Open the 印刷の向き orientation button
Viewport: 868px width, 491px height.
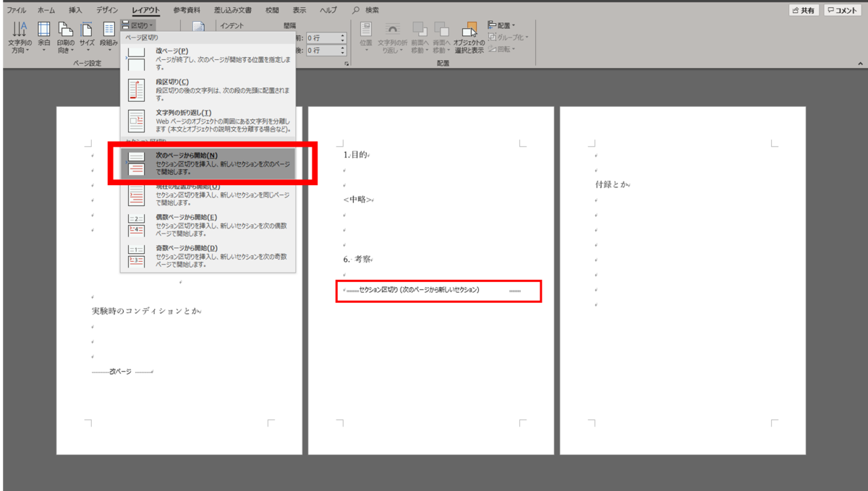point(65,38)
